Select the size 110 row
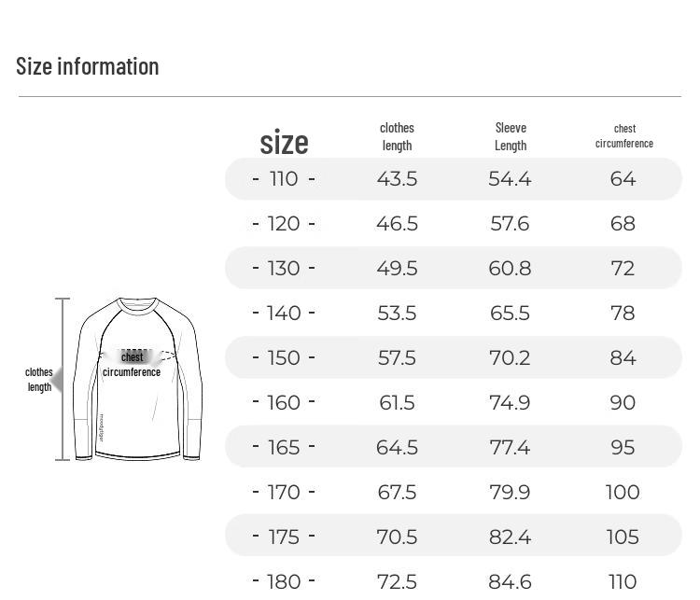Viewport: 700px width, 600px height. point(453,178)
